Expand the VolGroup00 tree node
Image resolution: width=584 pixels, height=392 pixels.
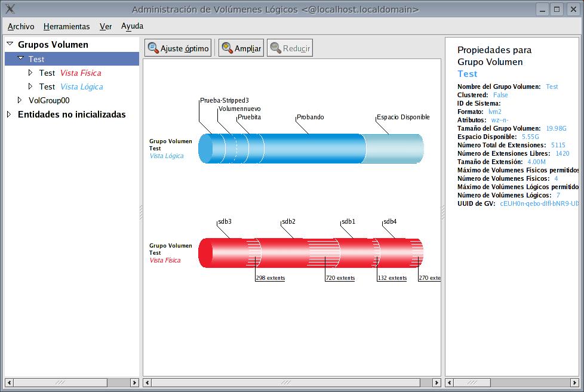coord(20,100)
